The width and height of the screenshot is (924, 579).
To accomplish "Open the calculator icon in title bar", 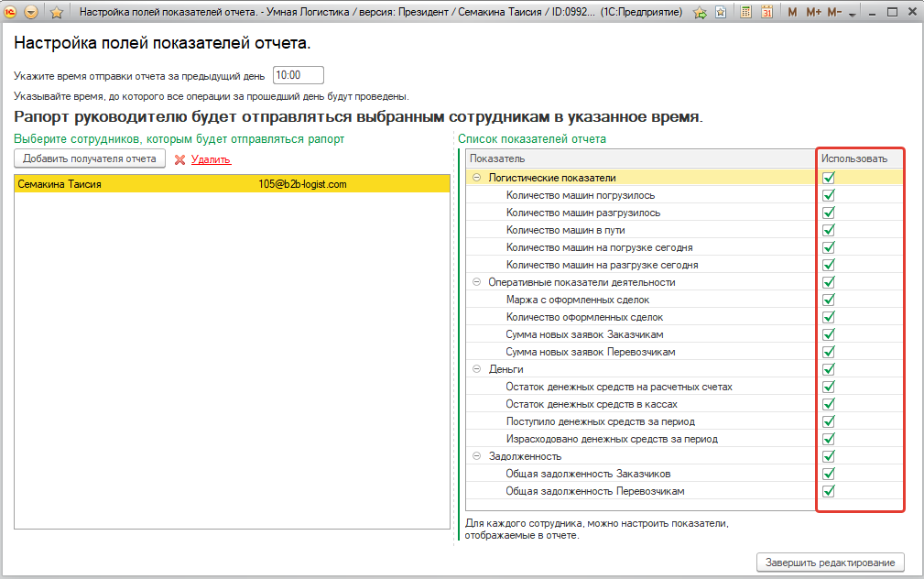I will click(745, 12).
